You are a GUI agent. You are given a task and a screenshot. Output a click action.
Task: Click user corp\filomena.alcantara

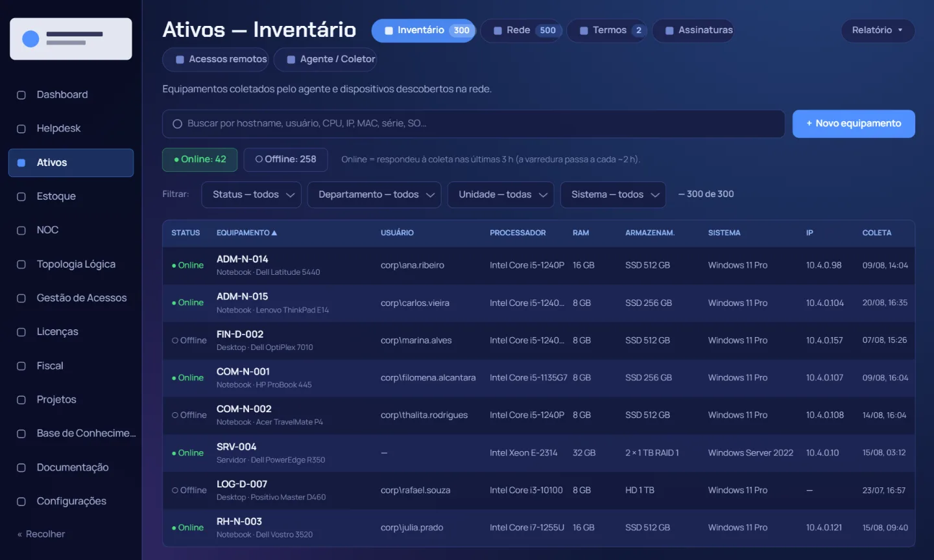click(x=428, y=378)
